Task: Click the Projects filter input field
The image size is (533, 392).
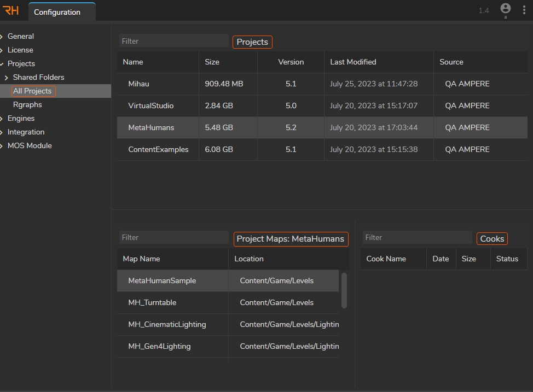Action: coord(173,41)
